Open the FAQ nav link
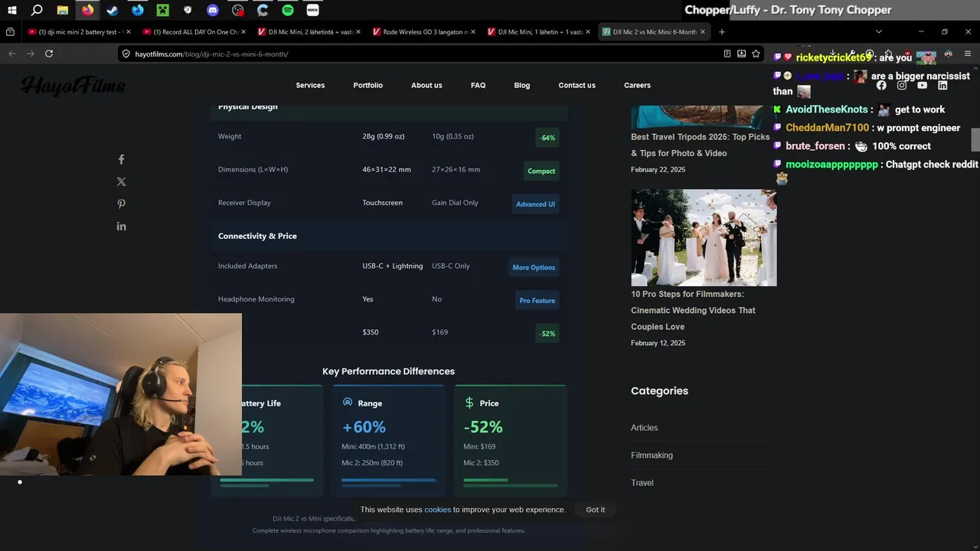 (478, 85)
